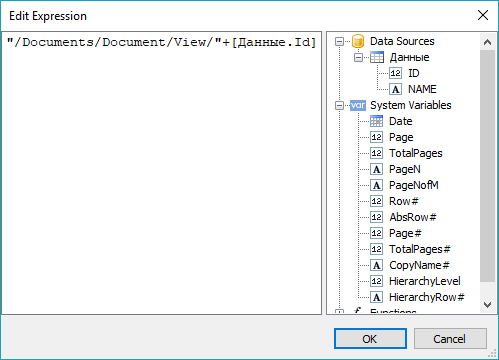This screenshot has height=360, width=499.
Task: Click the var icon of System Variables
Action: click(358, 105)
